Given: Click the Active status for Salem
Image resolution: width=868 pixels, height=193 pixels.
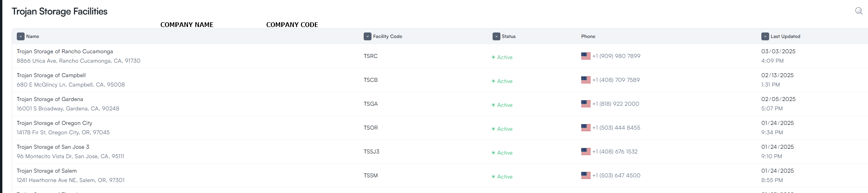Looking at the screenshot, I should coord(505,177).
